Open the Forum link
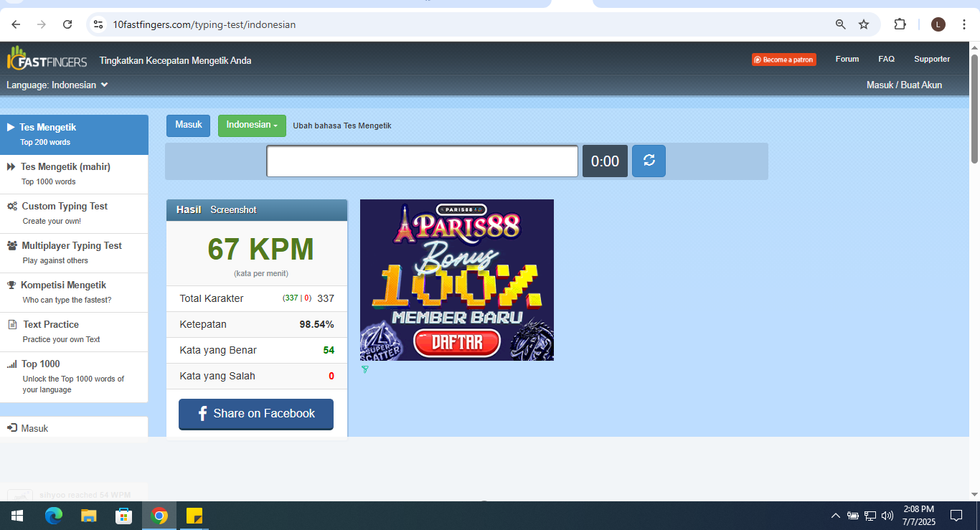This screenshot has width=980, height=530. coord(847,60)
